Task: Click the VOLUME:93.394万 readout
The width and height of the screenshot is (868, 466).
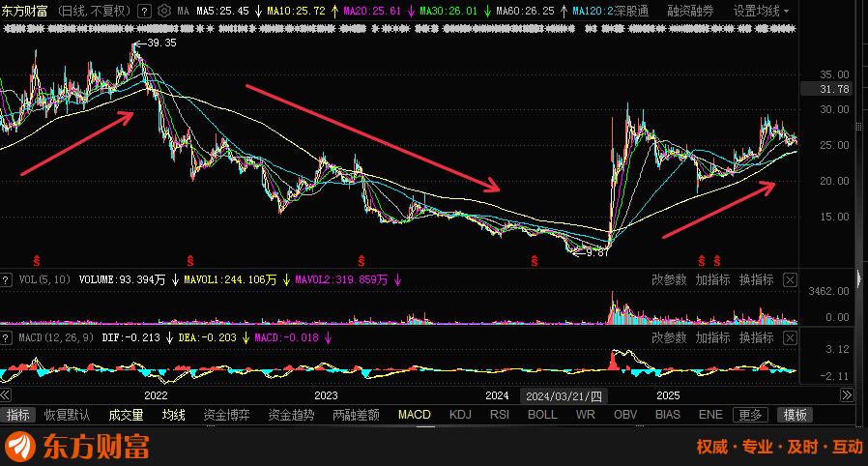Action: [x=122, y=280]
